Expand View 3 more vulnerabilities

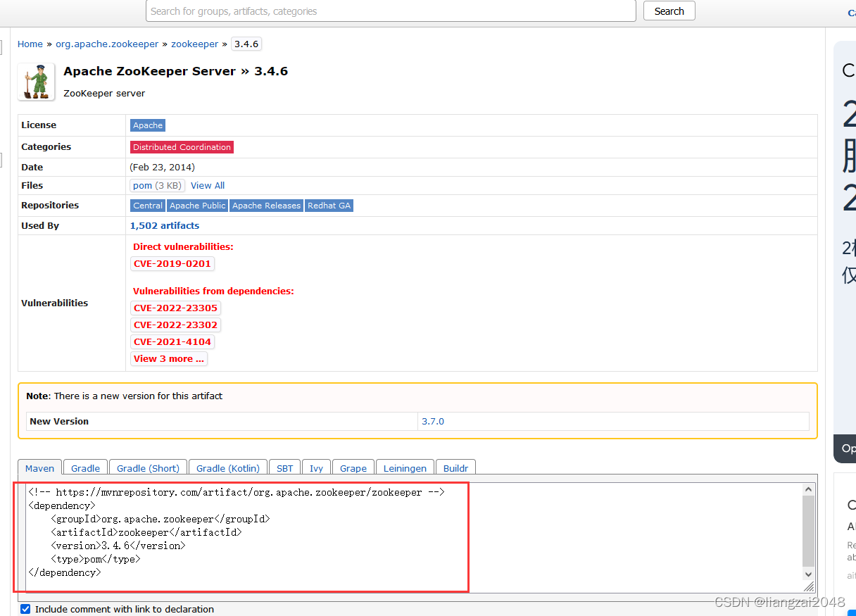click(169, 358)
